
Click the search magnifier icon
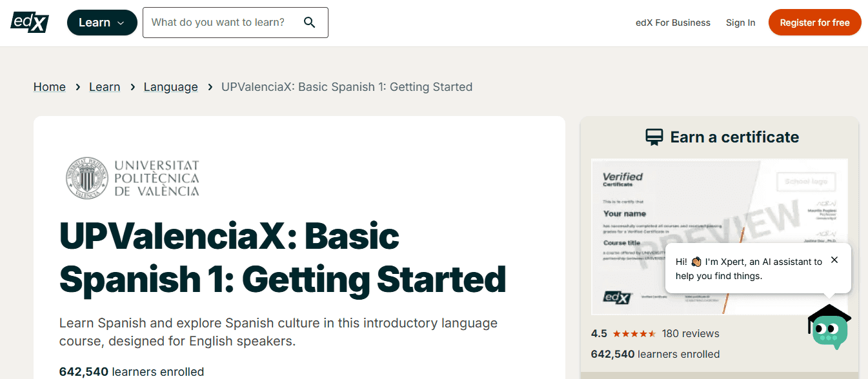[309, 22]
